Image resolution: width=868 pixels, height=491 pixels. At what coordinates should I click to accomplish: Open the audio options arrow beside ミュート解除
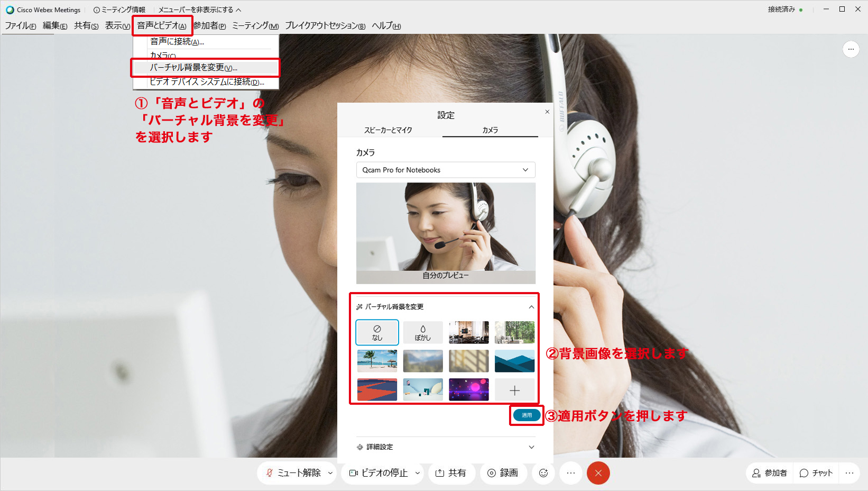(330, 473)
